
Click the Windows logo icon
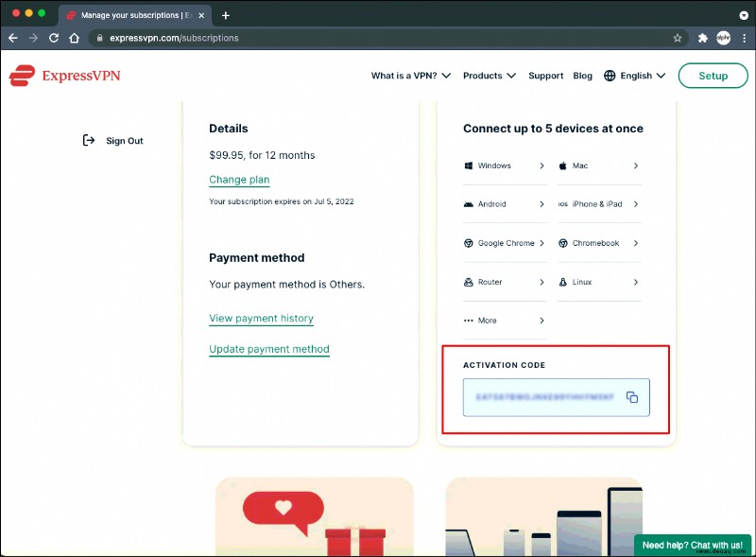pyautogui.click(x=468, y=165)
